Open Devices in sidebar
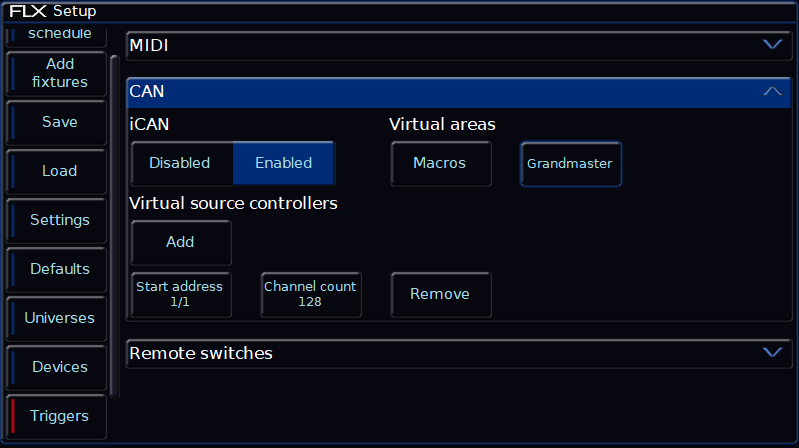The height and width of the screenshot is (448, 799). (x=57, y=367)
